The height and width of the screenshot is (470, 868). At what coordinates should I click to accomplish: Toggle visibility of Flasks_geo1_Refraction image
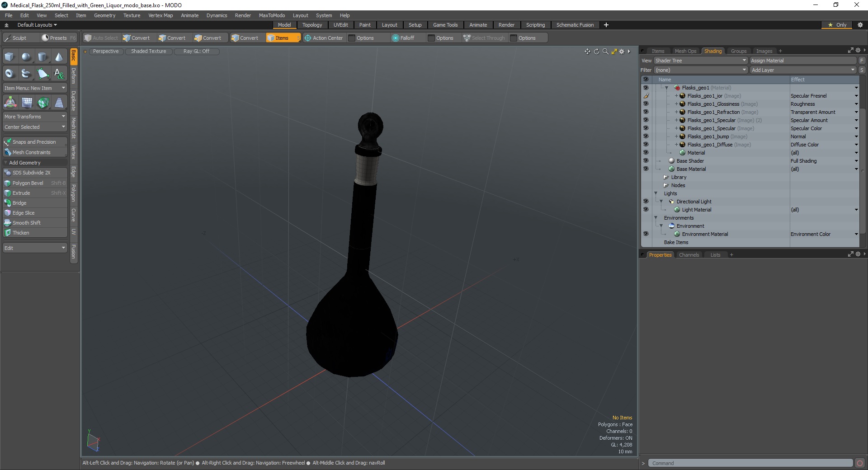click(x=646, y=112)
